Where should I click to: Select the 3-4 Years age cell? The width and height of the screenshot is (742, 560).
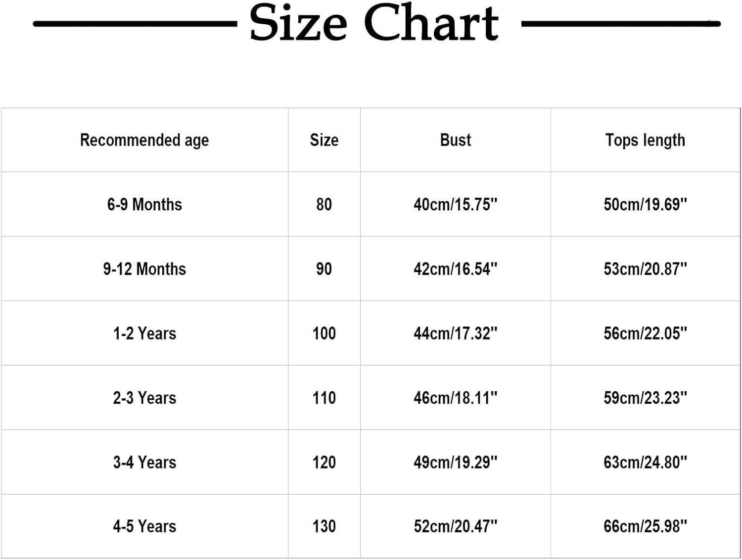144,462
